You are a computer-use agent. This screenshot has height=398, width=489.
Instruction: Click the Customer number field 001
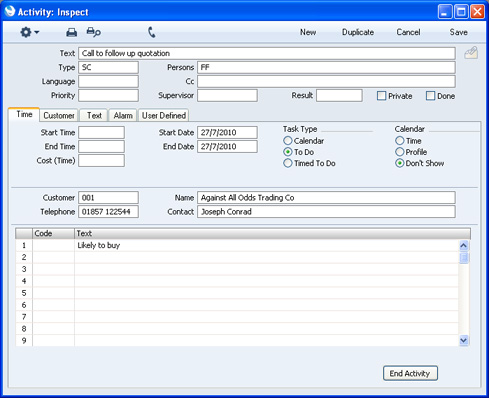(108, 198)
